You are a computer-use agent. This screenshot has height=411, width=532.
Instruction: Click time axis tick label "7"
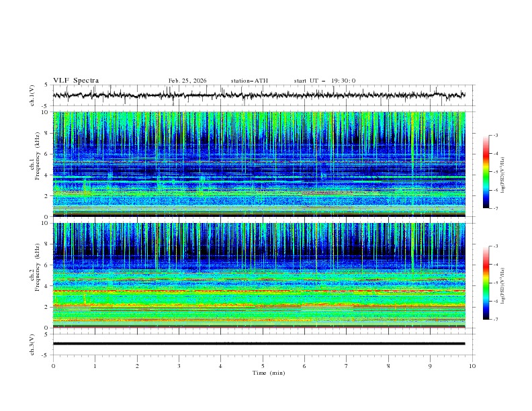coord(347,366)
